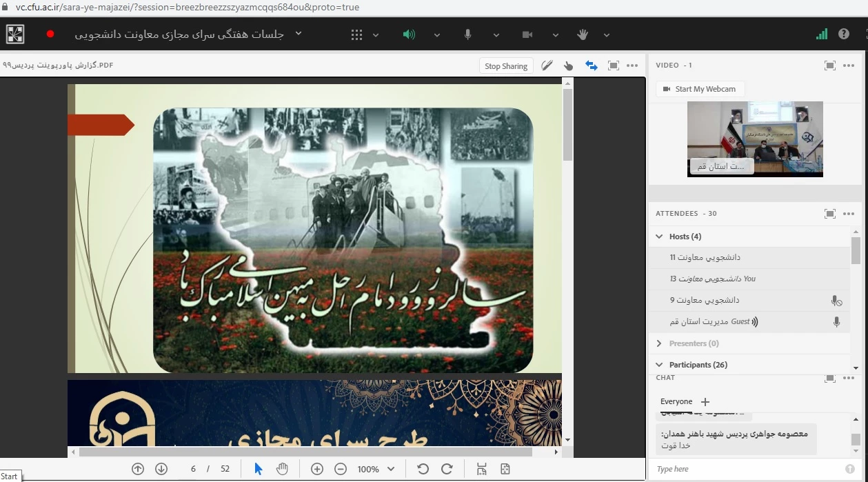The width and height of the screenshot is (868, 482).
Task: Maximize the Video pod
Action: tap(829, 66)
